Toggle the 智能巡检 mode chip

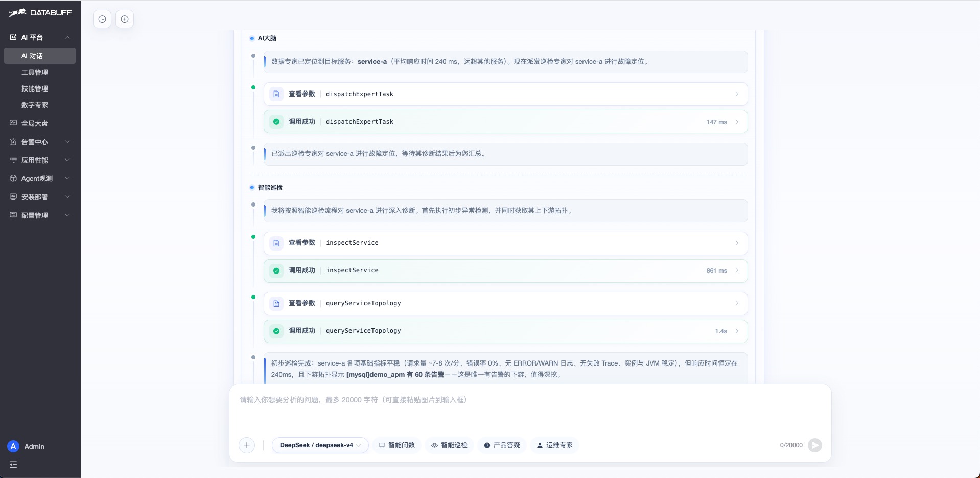(450, 445)
